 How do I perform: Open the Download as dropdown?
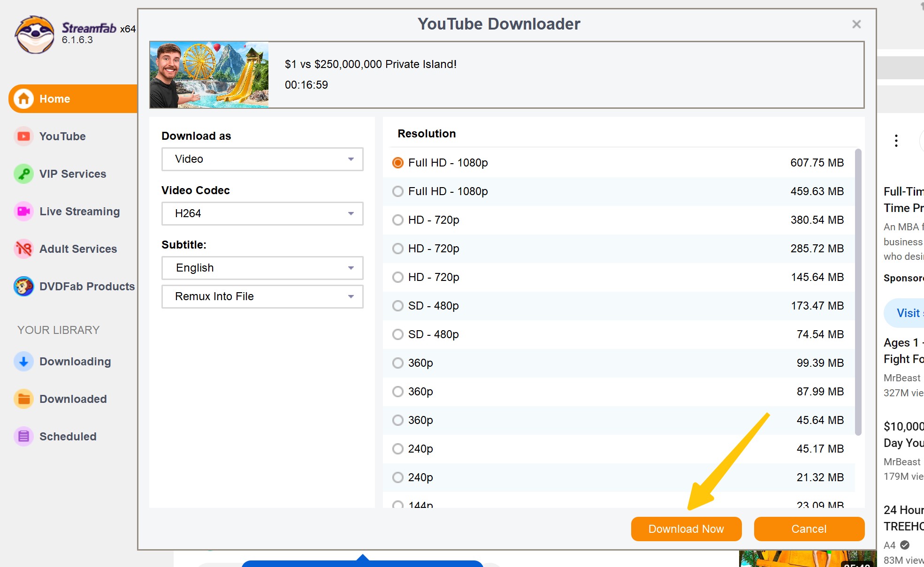[x=262, y=159]
